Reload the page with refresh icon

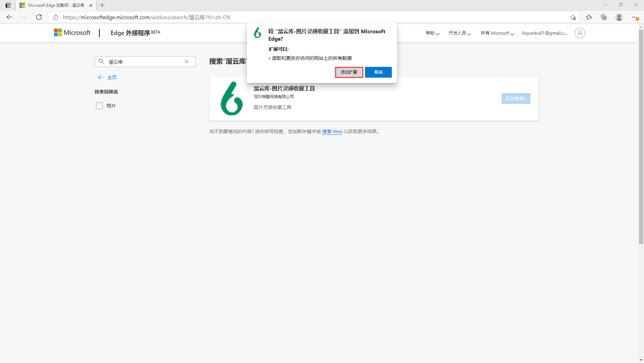tap(39, 17)
